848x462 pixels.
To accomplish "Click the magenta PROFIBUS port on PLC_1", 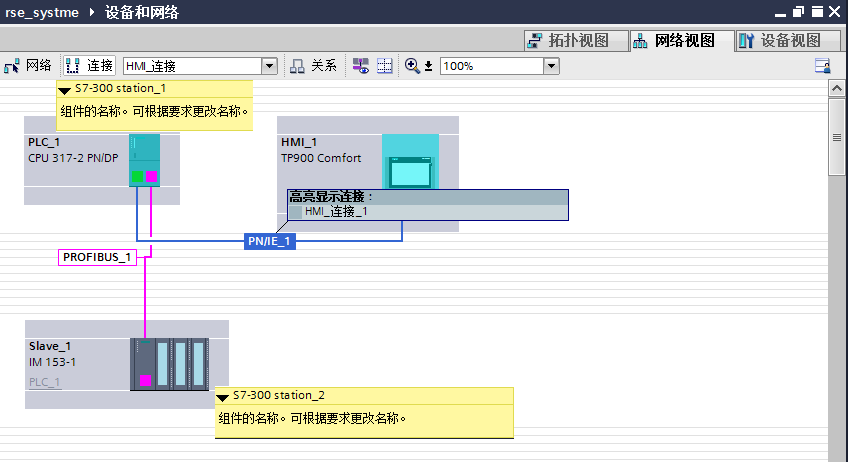I will 151,176.
